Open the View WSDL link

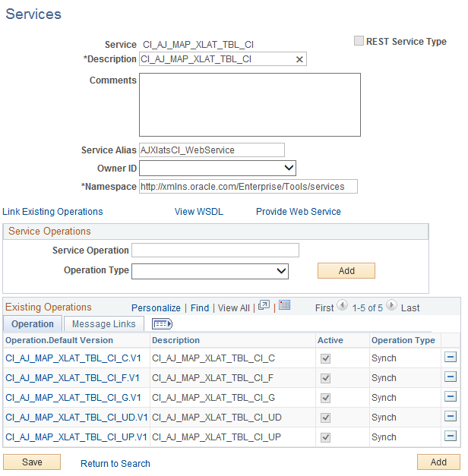coord(199,212)
